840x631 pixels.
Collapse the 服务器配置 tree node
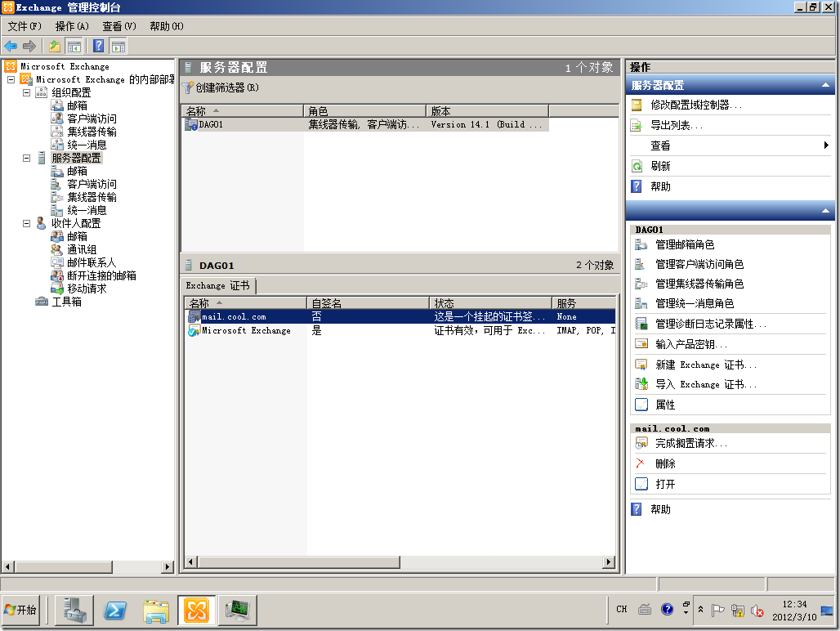pos(26,157)
